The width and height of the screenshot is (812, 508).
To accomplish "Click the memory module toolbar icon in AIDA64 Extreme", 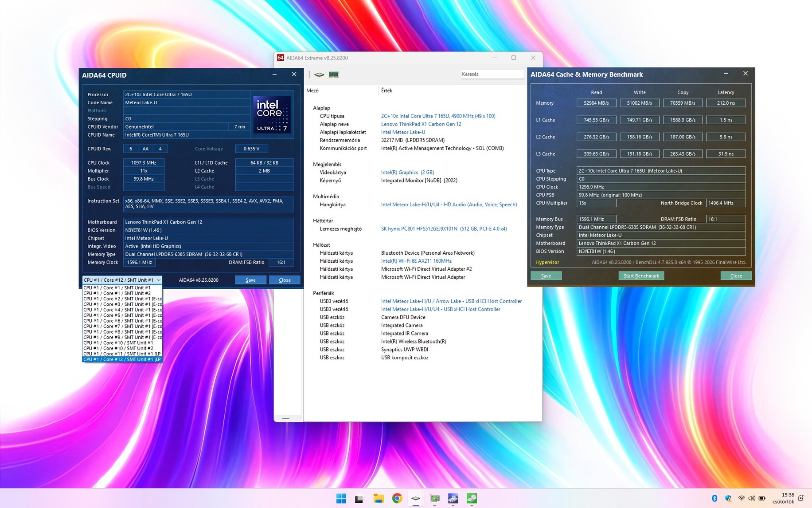I will [334, 75].
